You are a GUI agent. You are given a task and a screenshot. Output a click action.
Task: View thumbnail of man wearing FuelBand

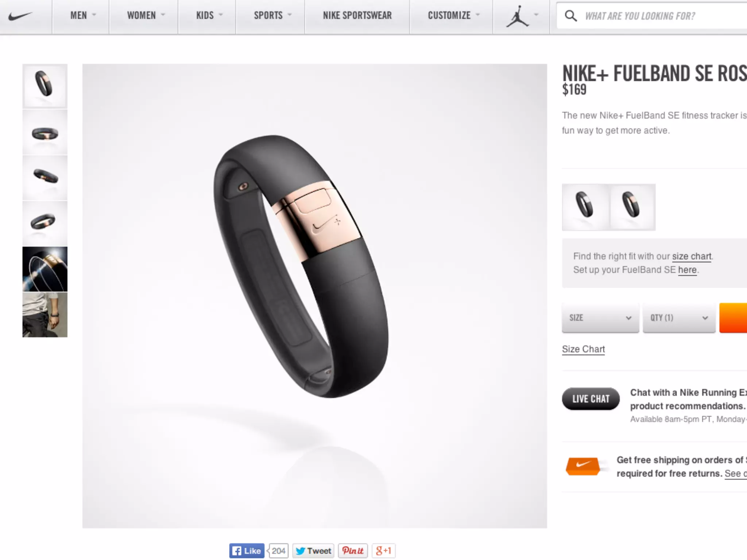pyautogui.click(x=45, y=315)
